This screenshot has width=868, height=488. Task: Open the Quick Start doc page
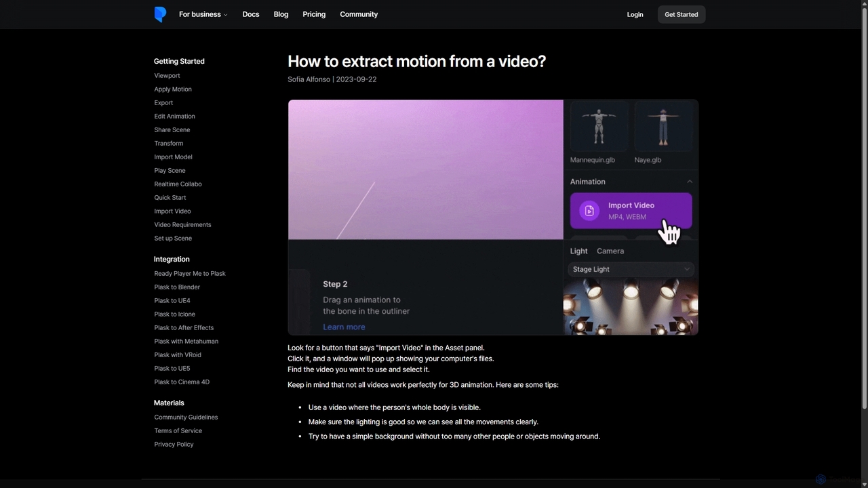170,198
